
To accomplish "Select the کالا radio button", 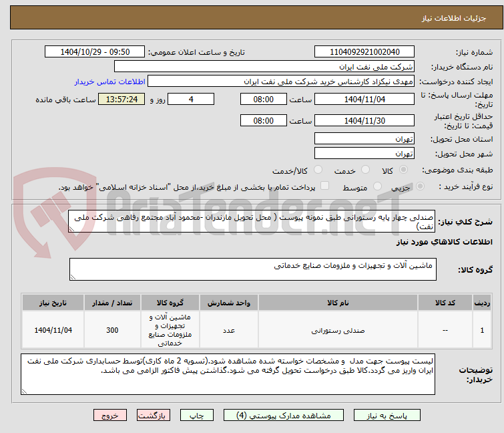I will (403, 170).
